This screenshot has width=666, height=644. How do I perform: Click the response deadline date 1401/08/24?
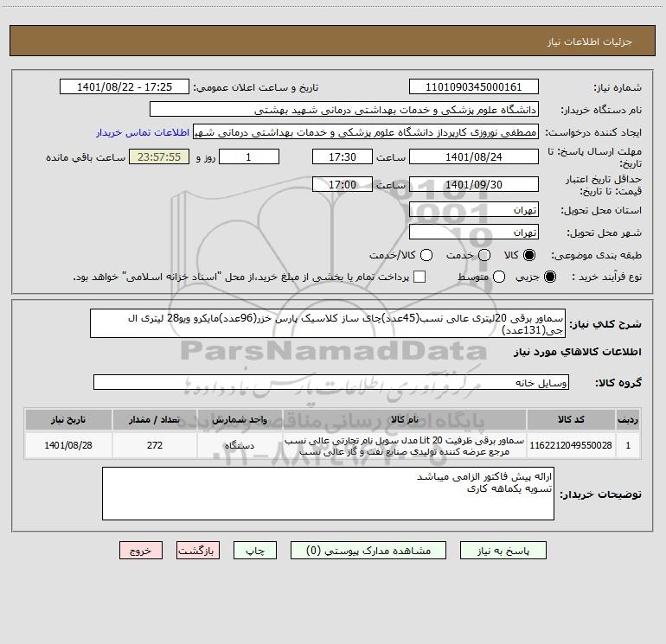click(x=474, y=157)
